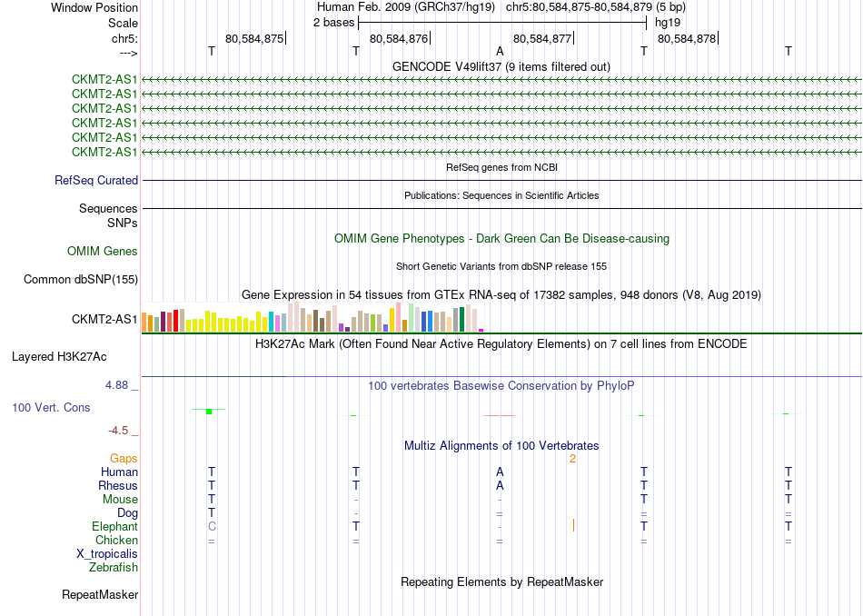Select the 'X_tropicalis' species label
Screen dimensions: 863x616
coord(107,554)
